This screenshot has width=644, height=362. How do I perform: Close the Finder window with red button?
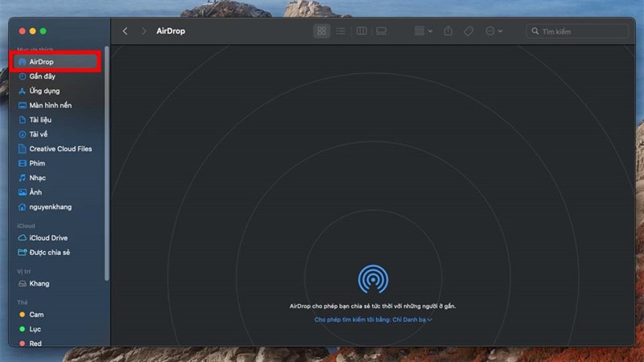[23, 31]
